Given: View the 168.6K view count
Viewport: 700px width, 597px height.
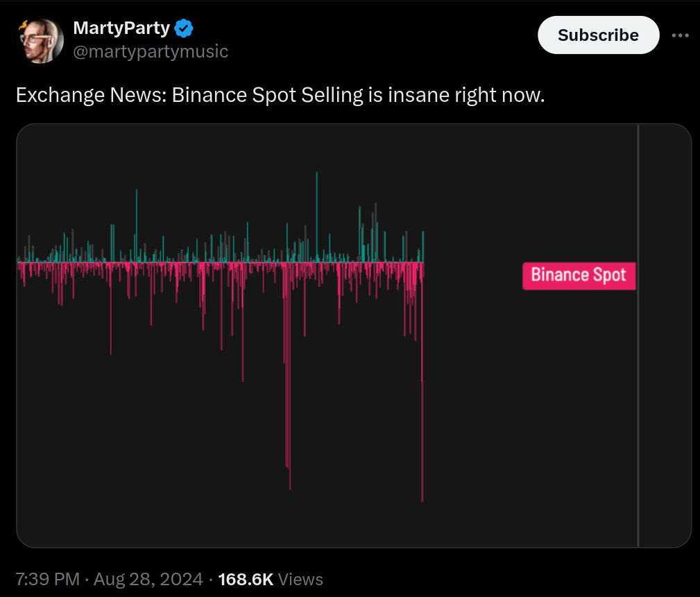Looking at the screenshot, I should pyautogui.click(x=246, y=579).
